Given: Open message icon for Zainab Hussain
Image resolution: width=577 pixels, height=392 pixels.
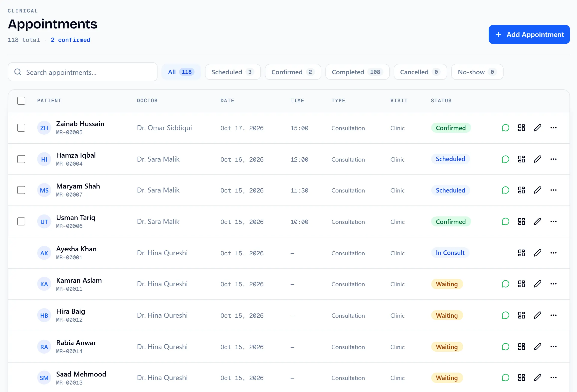Looking at the screenshot, I should 505,128.
